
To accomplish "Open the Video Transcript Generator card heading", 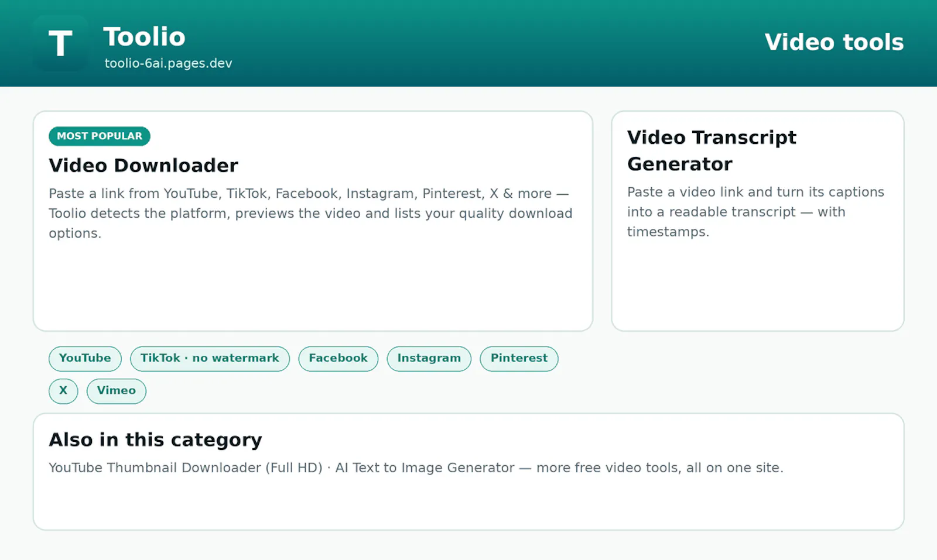I will [712, 150].
